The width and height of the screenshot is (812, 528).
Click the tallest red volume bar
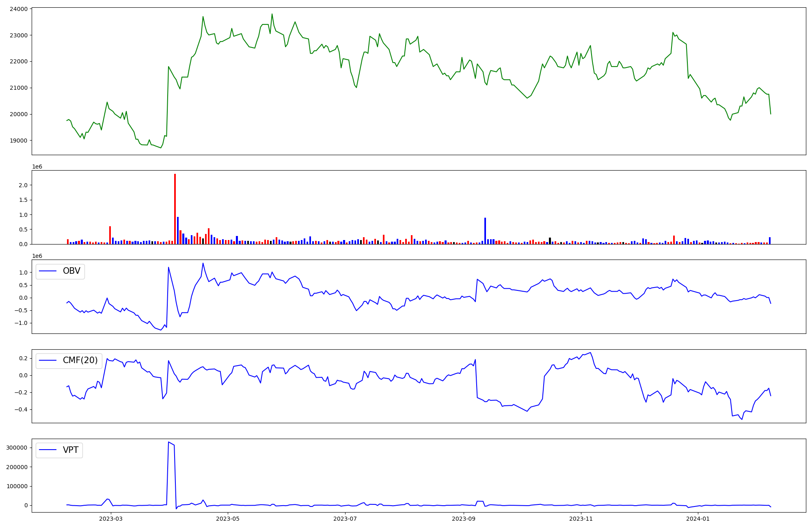coord(175,209)
